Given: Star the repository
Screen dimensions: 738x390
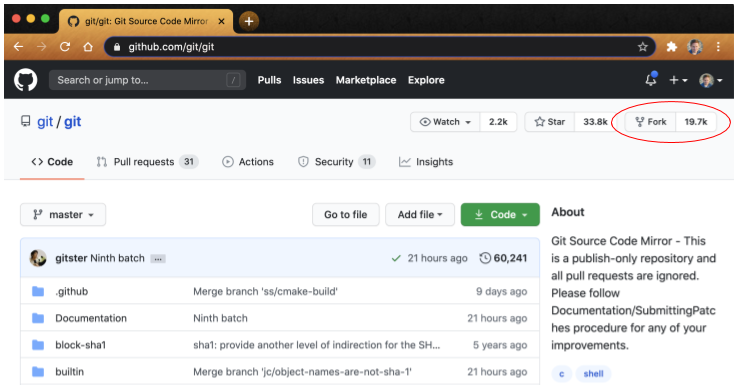Looking at the screenshot, I should click(550, 122).
